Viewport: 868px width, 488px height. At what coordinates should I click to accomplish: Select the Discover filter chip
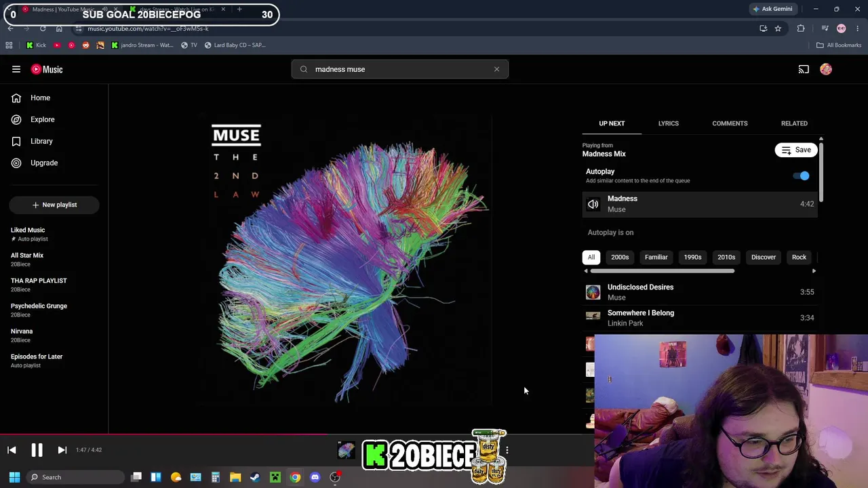coord(764,258)
